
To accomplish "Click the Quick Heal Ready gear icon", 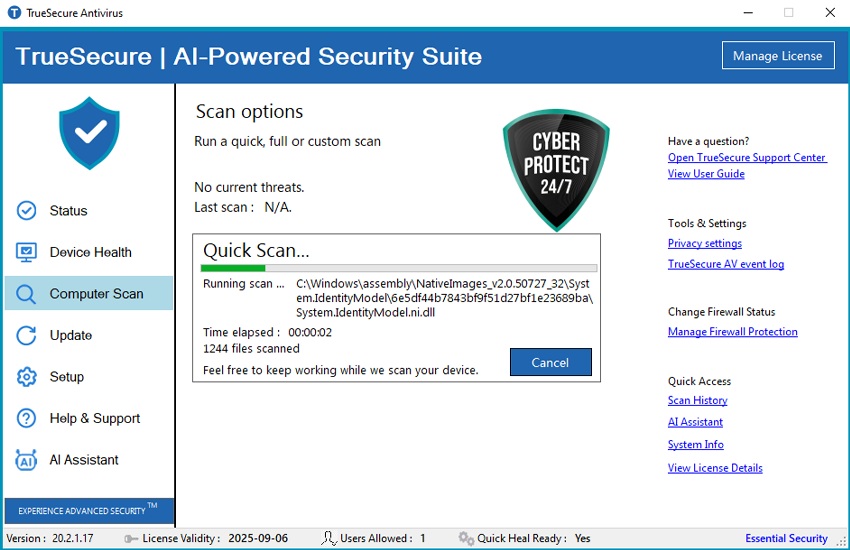I will click(x=465, y=538).
